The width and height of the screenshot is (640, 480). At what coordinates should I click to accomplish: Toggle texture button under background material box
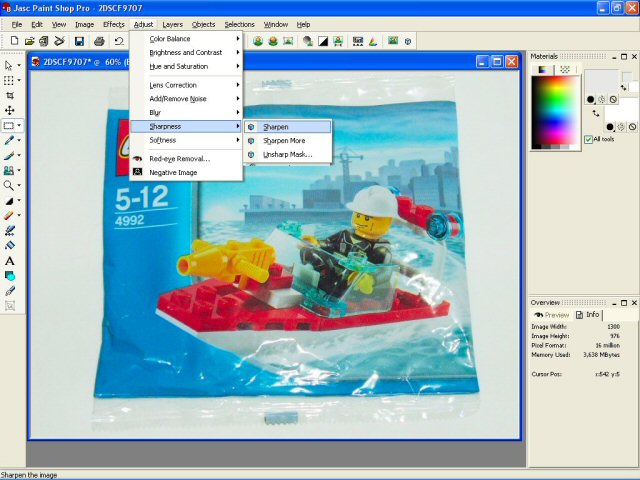(x=621, y=127)
